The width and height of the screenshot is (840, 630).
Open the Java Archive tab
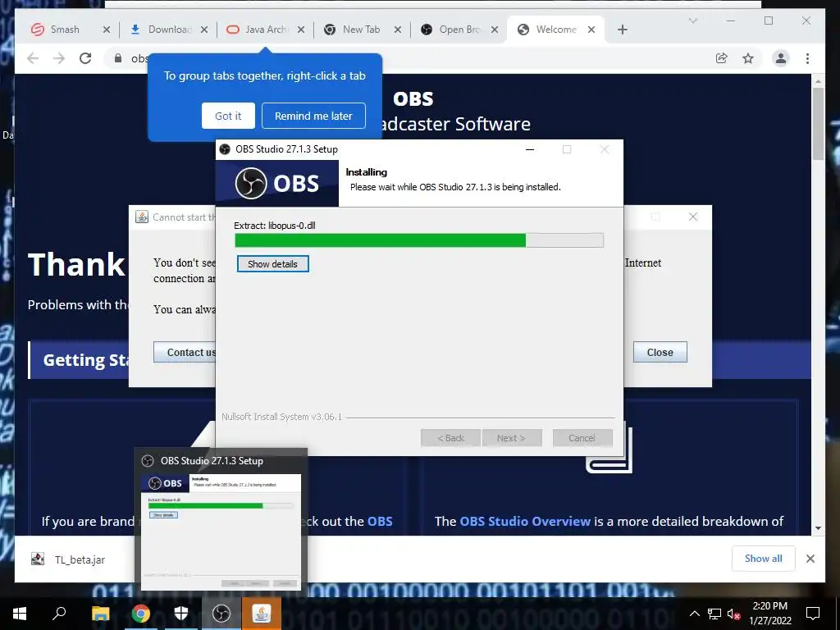(265, 30)
